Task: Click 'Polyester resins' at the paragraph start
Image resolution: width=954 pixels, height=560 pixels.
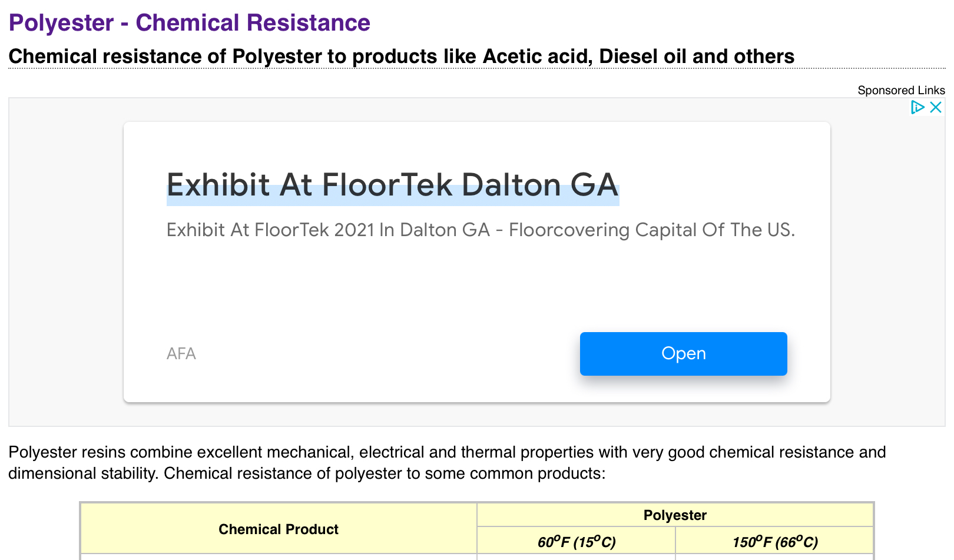Action: (67, 452)
